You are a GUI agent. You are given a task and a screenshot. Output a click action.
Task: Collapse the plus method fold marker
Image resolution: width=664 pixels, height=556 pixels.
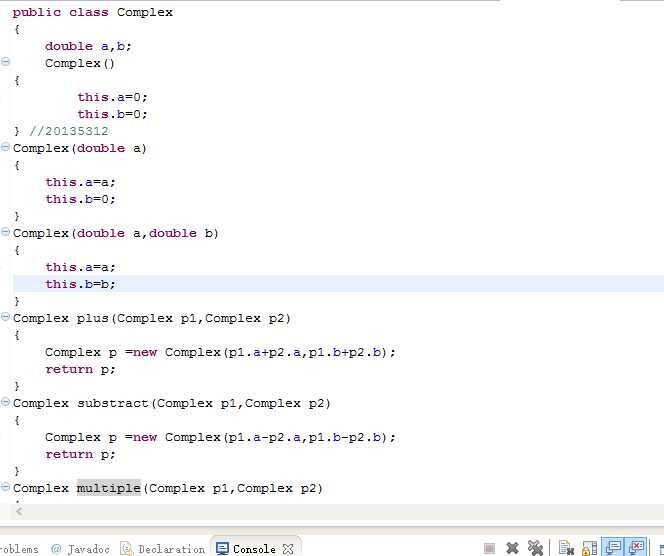(5, 317)
